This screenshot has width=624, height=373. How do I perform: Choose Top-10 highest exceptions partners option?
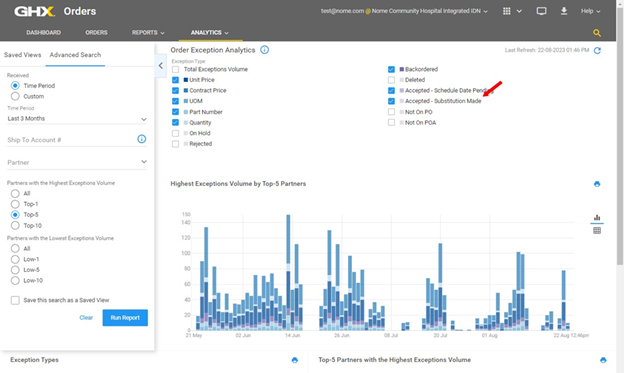point(15,225)
